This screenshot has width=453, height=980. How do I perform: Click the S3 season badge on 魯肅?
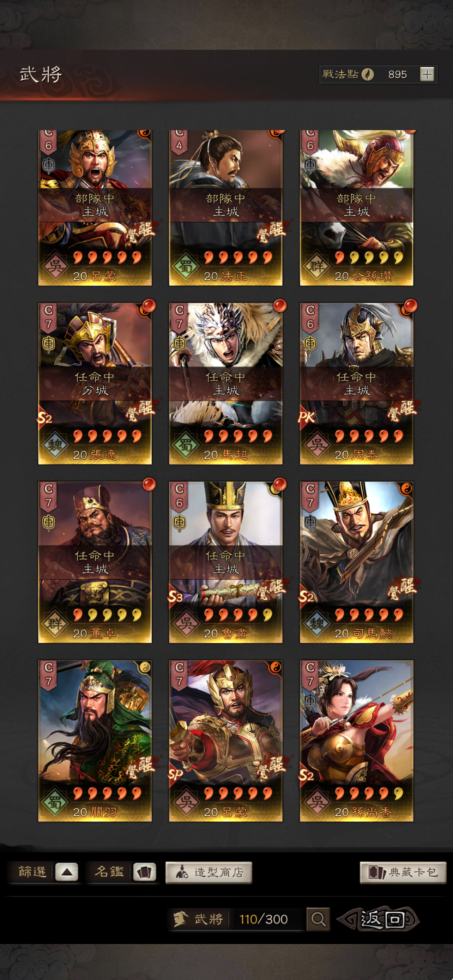pos(175,596)
